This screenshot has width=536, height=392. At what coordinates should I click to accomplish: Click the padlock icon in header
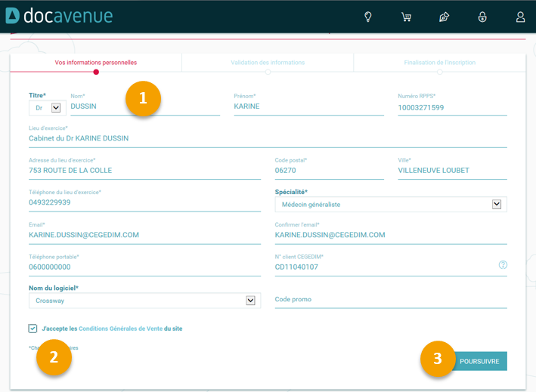(482, 17)
